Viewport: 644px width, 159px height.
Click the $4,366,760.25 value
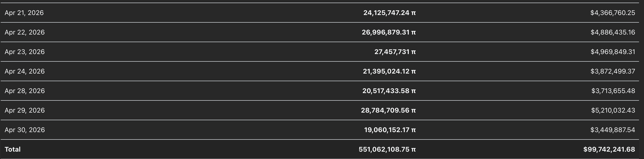point(612,13)
